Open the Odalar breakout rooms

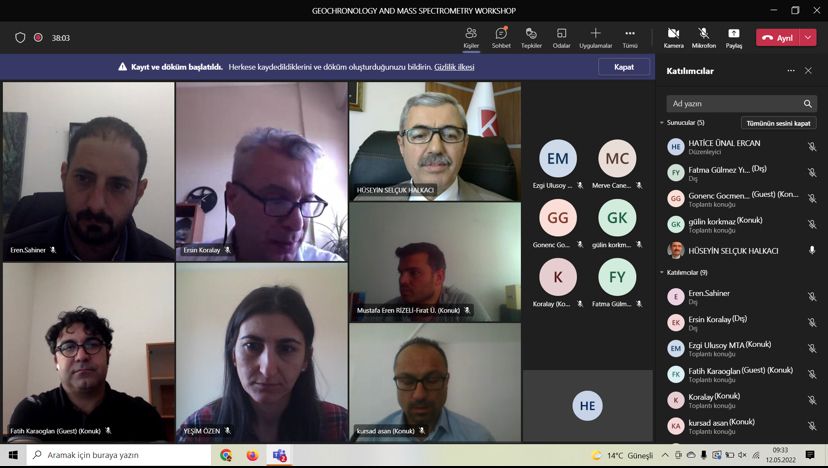pos(561,37)
